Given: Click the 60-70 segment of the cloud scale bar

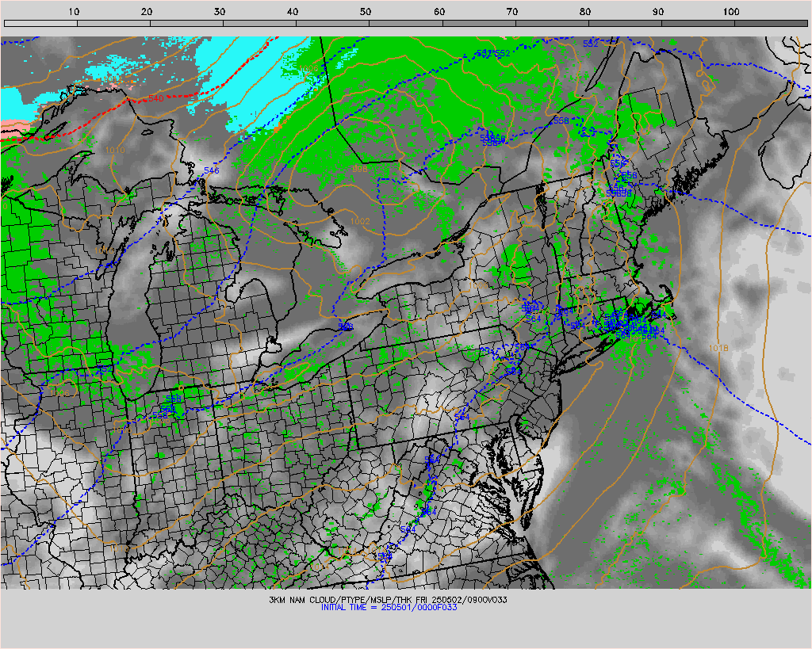Looking at the screenshot, I should click(479, 23).
